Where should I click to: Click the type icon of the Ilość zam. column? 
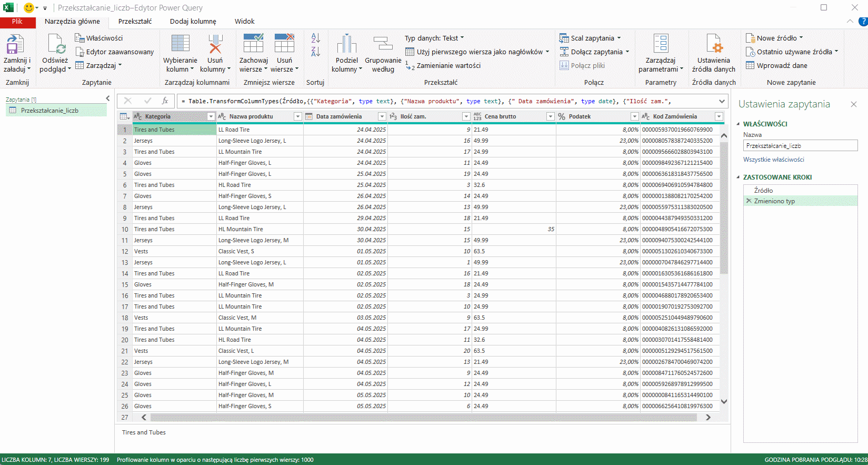(x=393, y=116)
